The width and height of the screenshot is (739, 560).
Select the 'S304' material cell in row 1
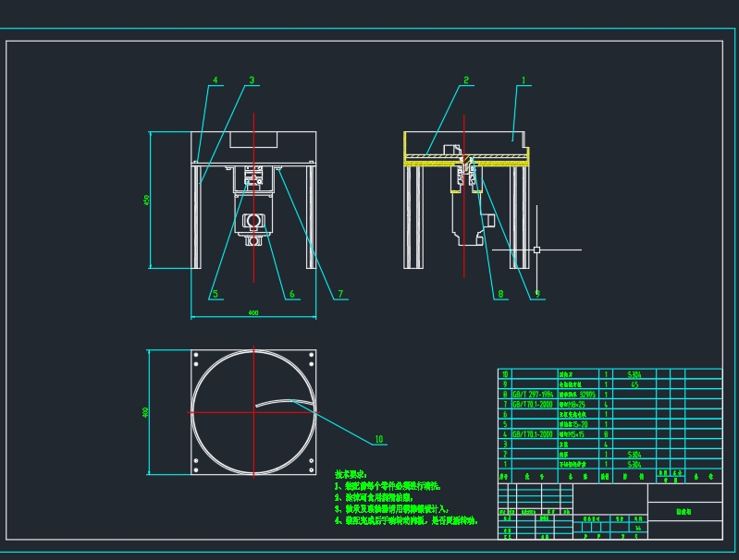point(634,465)
